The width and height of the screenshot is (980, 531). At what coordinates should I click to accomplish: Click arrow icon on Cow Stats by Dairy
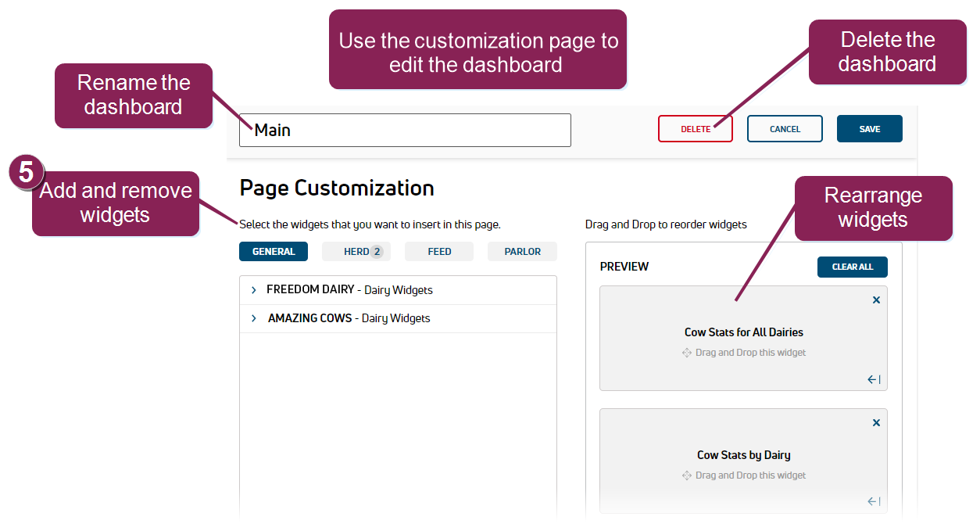pos(874,502)
